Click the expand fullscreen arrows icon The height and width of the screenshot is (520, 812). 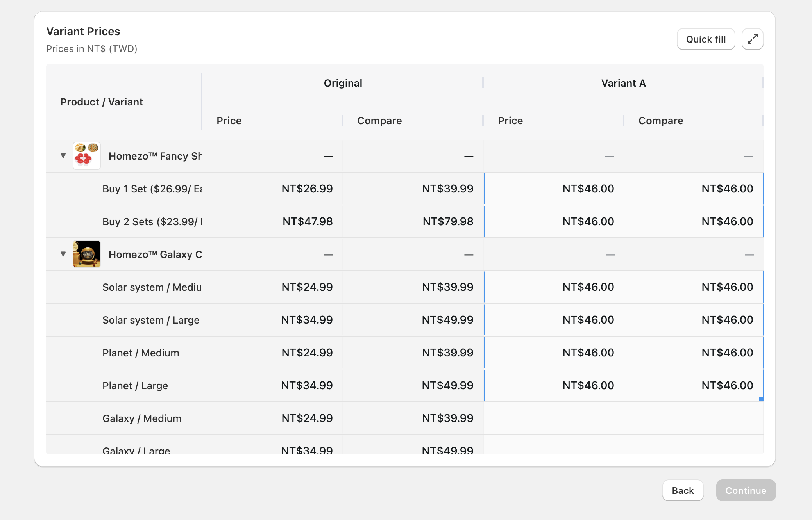point(752,39)
